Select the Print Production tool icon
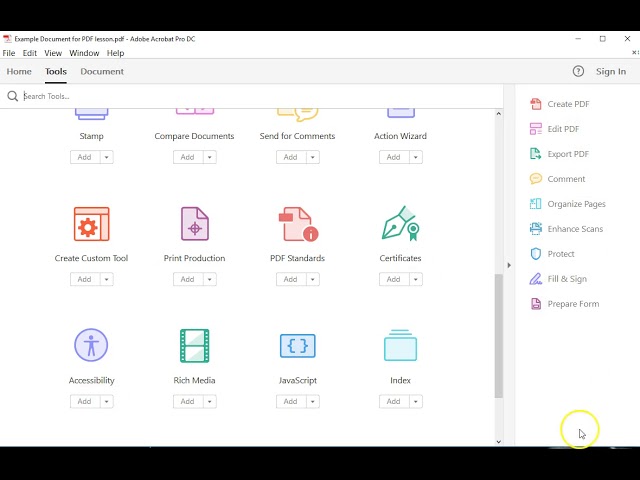Screen dimensions: 640x480 (x=194, y=224)
